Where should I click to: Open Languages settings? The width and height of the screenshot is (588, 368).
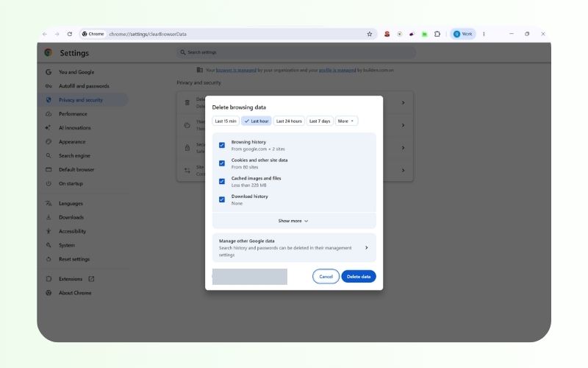71,203
